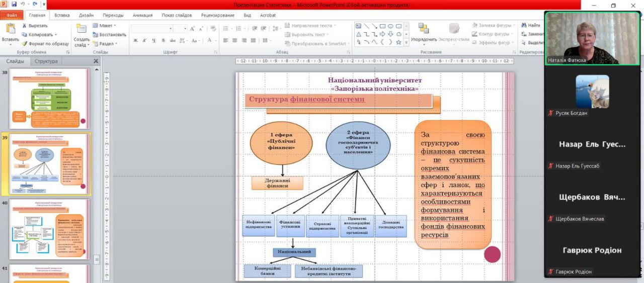Switch to the Структура outline tab
This screenshot has height=283, width=644.
point(46,61)
